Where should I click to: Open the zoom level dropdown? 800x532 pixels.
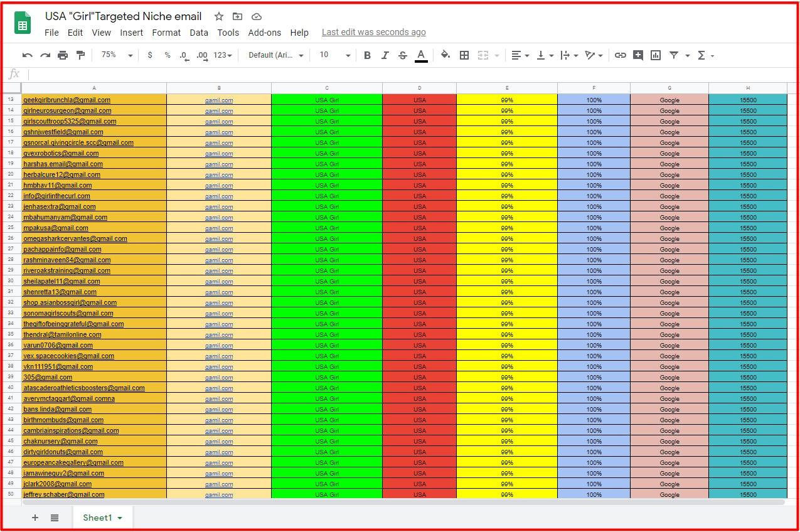pyautogui.click(x=116, y=55)
